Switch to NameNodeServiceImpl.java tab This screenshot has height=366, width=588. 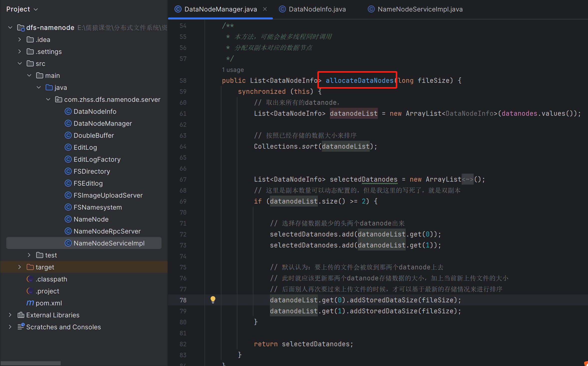coord(415,9)
